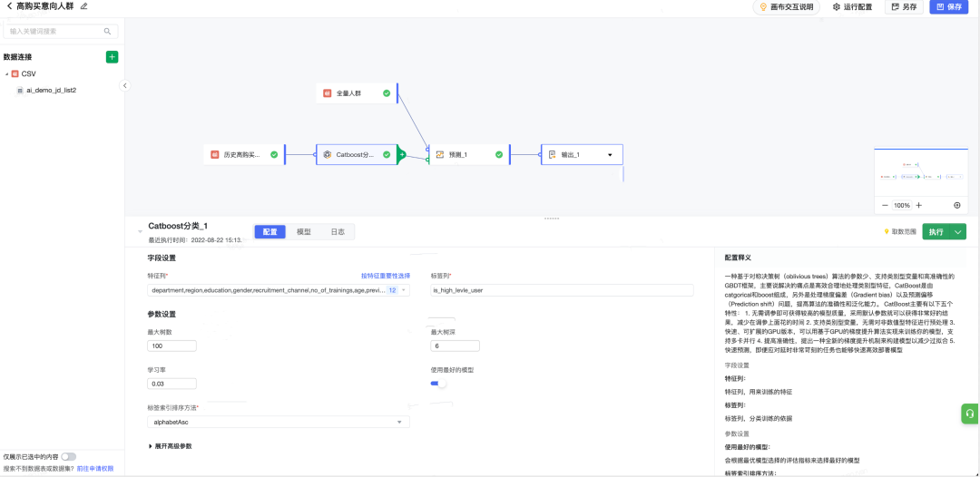
Task: Switch to the 模型 tab
Action: click(304, 231)
